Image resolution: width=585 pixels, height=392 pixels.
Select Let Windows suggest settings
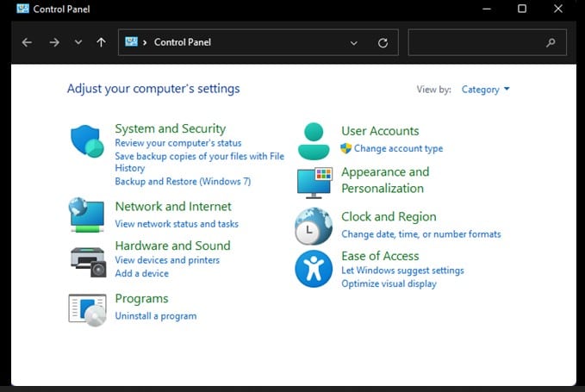click(x=402, y=271)
